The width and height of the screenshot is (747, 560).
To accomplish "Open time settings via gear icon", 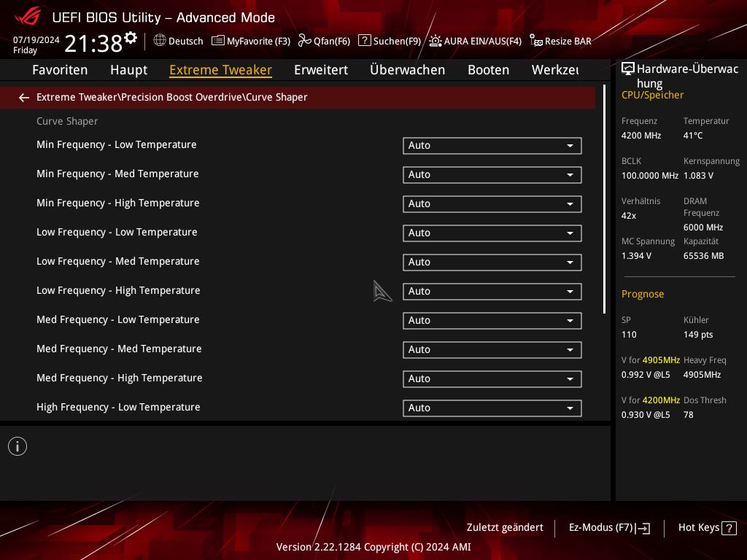I will (131, 37).
